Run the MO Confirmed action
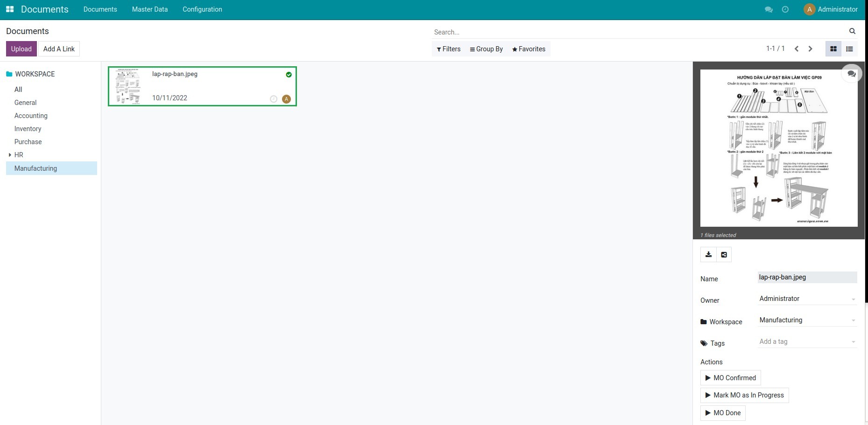The width and height of the screenshot is (868, 425). [x=730, y=378]
